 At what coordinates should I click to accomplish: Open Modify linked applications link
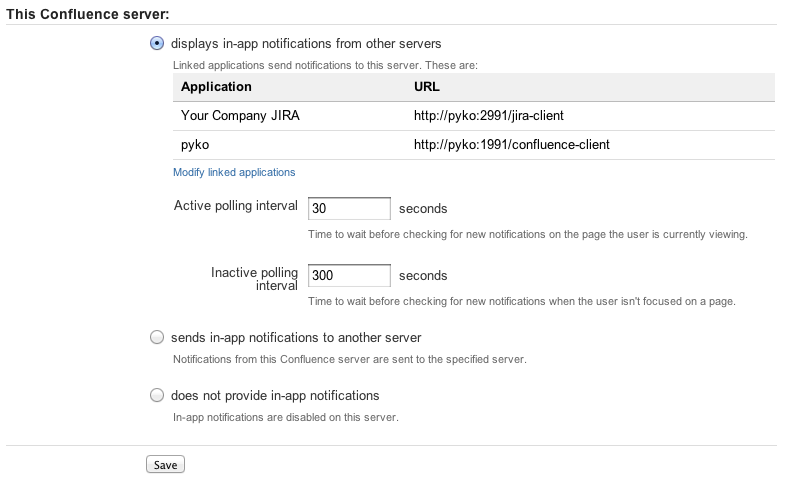point(234,173)
